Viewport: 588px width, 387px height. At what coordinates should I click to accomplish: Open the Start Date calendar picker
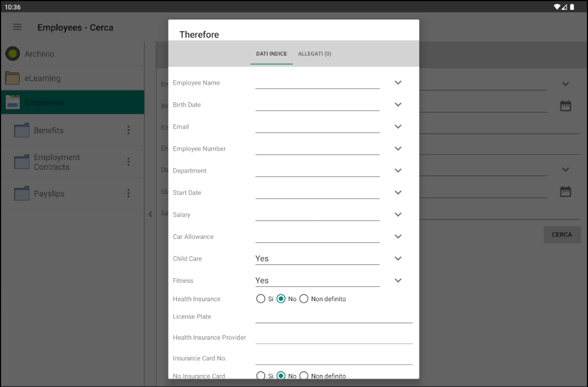coord(565,191)
